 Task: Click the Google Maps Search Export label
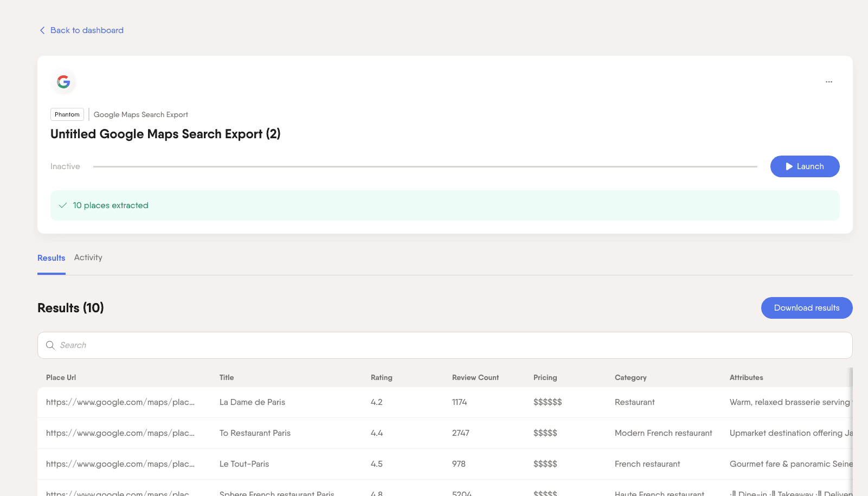141,114
